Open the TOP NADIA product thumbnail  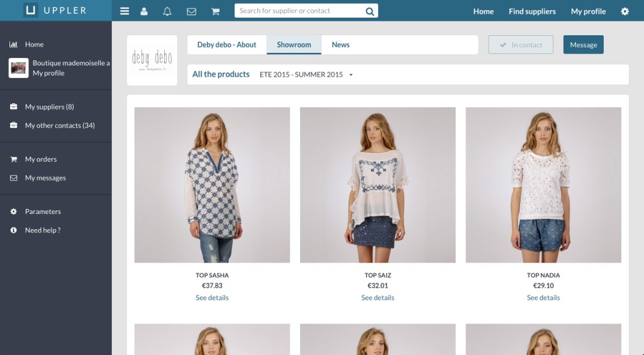tap(543, 184)
